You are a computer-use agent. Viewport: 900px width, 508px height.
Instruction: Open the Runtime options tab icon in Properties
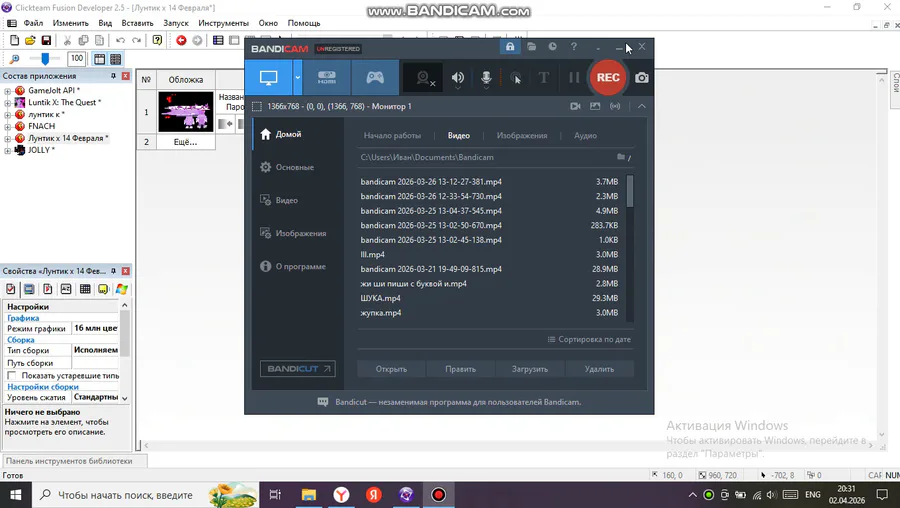48,289
